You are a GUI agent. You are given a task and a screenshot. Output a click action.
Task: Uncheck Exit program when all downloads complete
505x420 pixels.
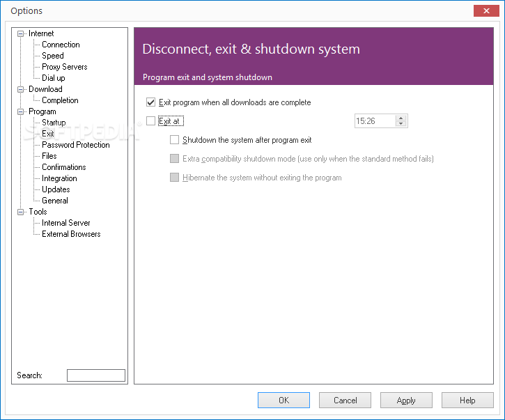(x=150, y=102)
